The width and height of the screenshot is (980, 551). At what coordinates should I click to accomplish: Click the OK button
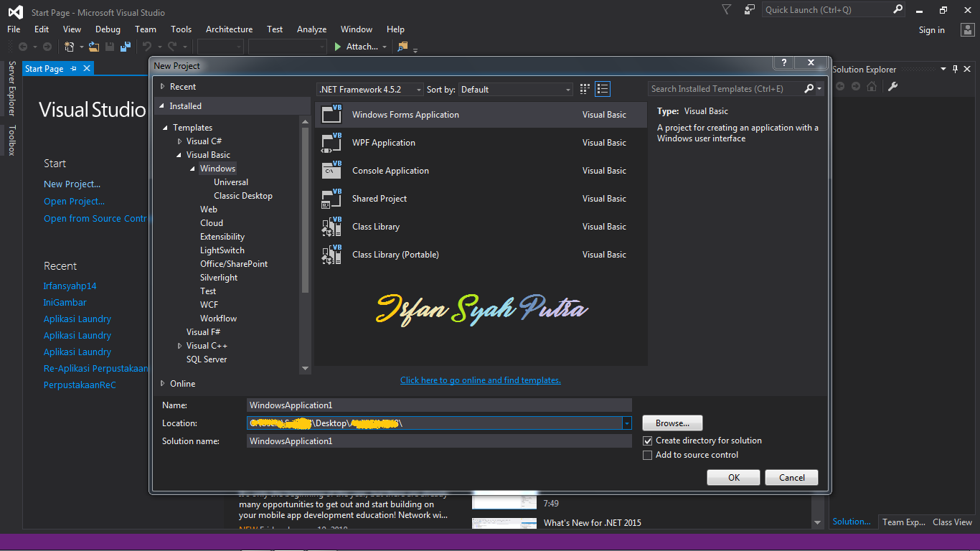734,478
